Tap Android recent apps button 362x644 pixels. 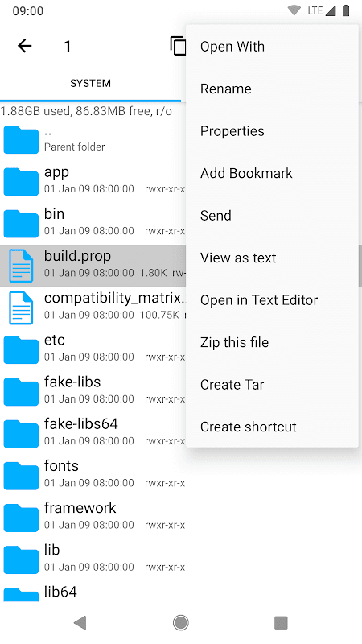[x=281, y=622]
